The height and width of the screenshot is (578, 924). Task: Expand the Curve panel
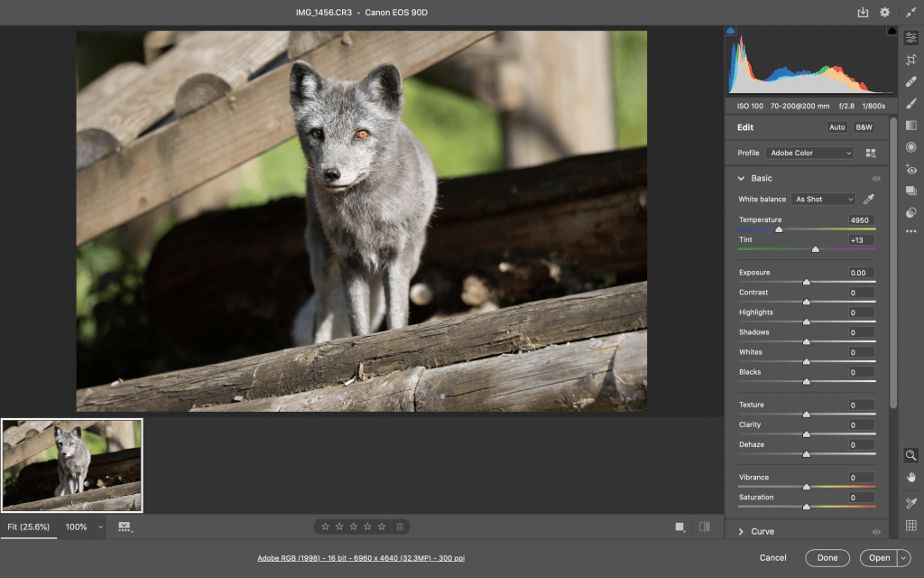point(741,532)
